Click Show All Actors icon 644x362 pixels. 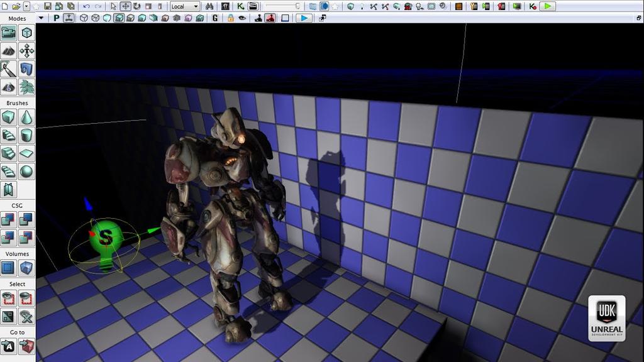pyautogui.click(x=26, y=317)
